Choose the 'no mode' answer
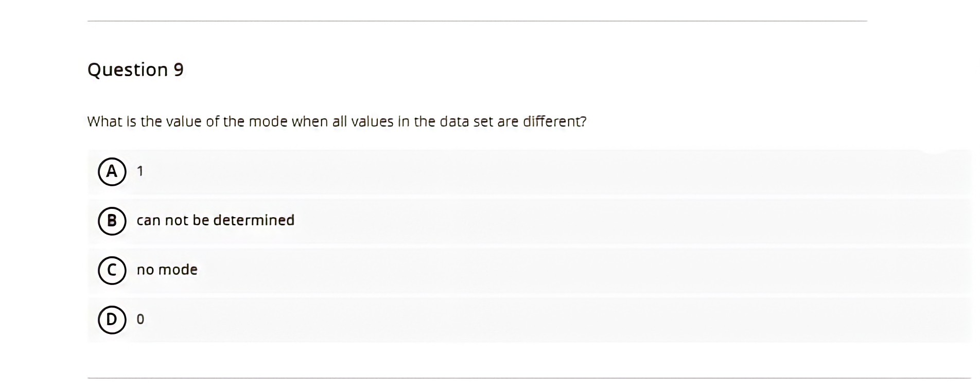 167,269
